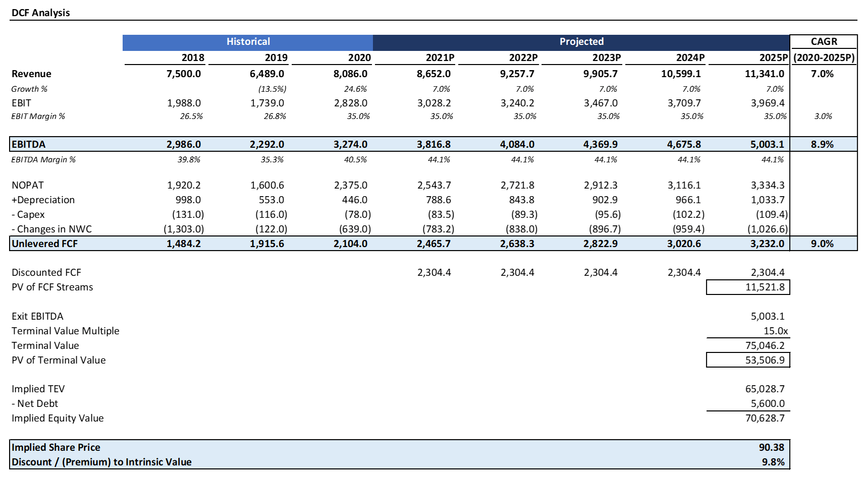Image resolution: width=868 pixels, height=479 pixels.
Task: Select the CAGR header cell
Action: tap(824, 42)
